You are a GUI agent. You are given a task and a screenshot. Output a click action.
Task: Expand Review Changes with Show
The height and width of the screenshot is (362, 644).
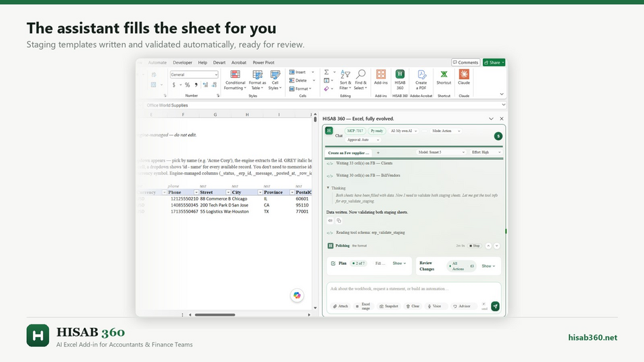point(488,266)
